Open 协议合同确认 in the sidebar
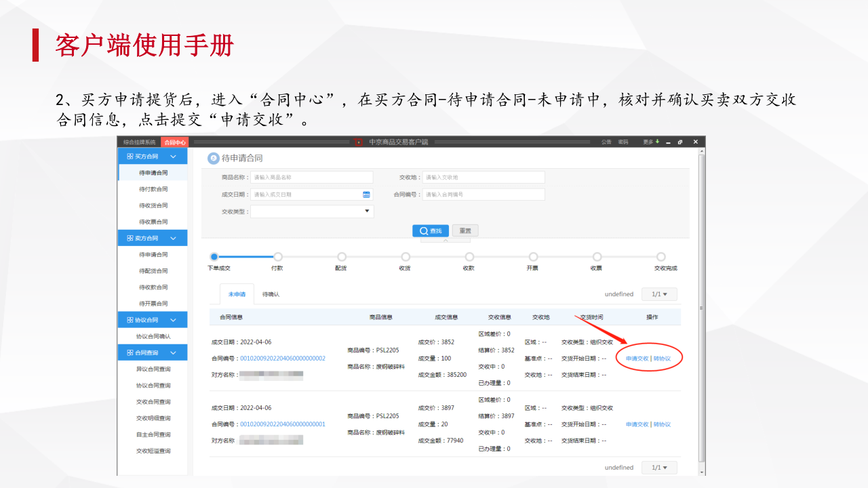The height and width of the screenshot is (488, 868). tap(153, 336)
